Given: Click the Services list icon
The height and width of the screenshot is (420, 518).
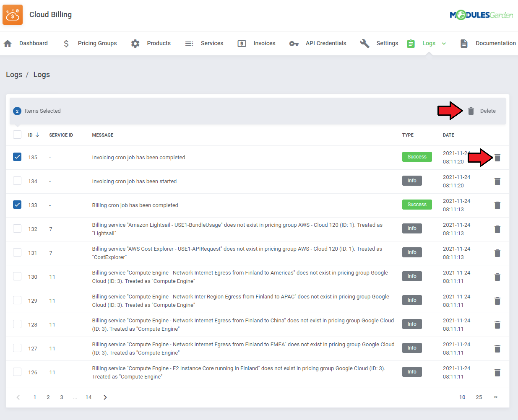Looking at the screenshot, I should coord(189,43).
